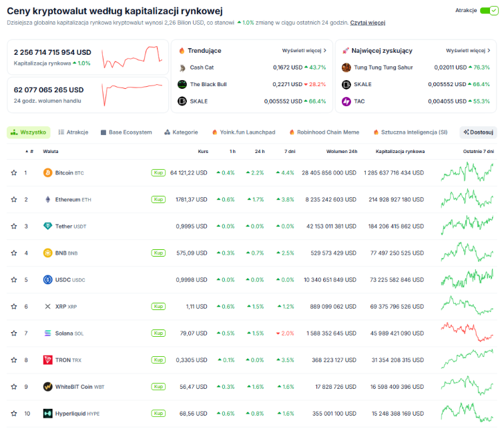Open the Czytaj więcej link
504x429 pixels.
click(367, 23)
